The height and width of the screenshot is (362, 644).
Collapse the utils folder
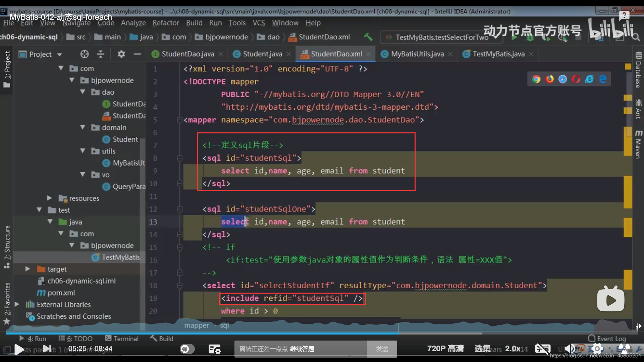click(83, 151)
